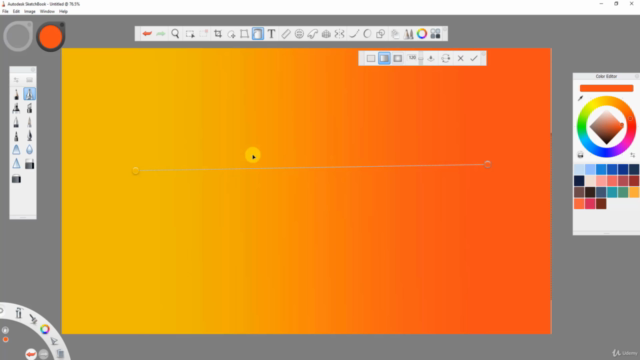Screen dimensions: 640x360
Task: Toggle transparent color icon below wheel
Action: pos(580,155)
